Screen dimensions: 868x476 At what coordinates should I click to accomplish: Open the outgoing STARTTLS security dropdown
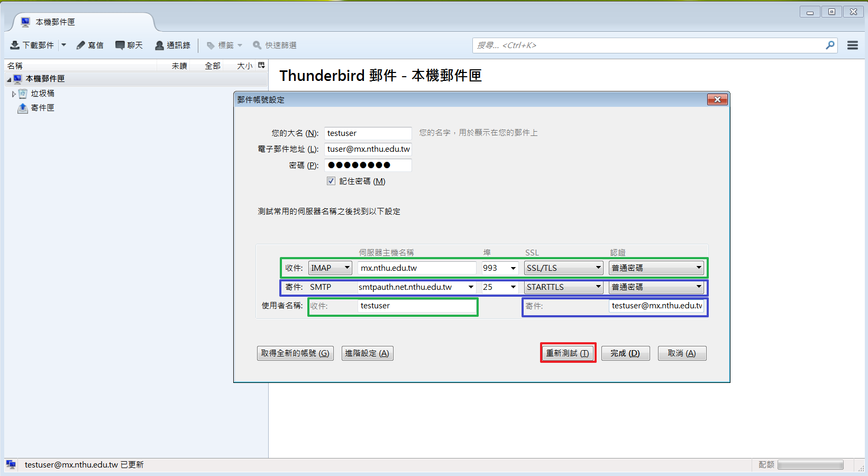click(x=563, y=287)
